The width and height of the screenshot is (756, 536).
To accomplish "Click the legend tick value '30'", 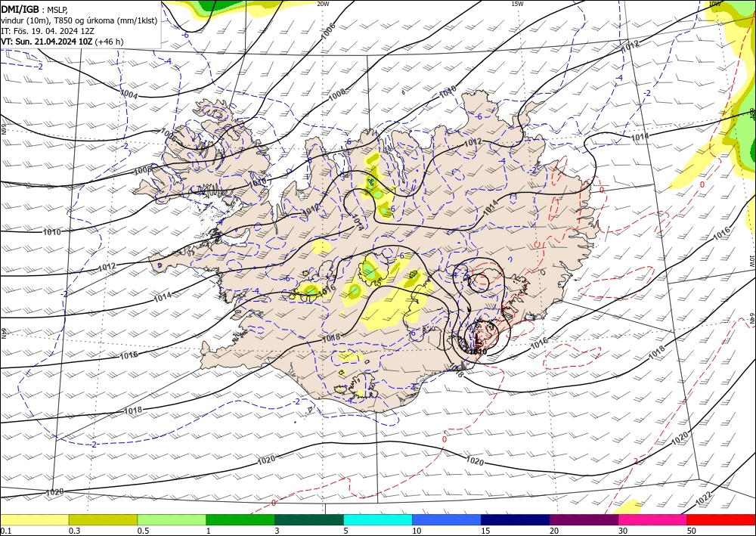I will tap(623, 531).
